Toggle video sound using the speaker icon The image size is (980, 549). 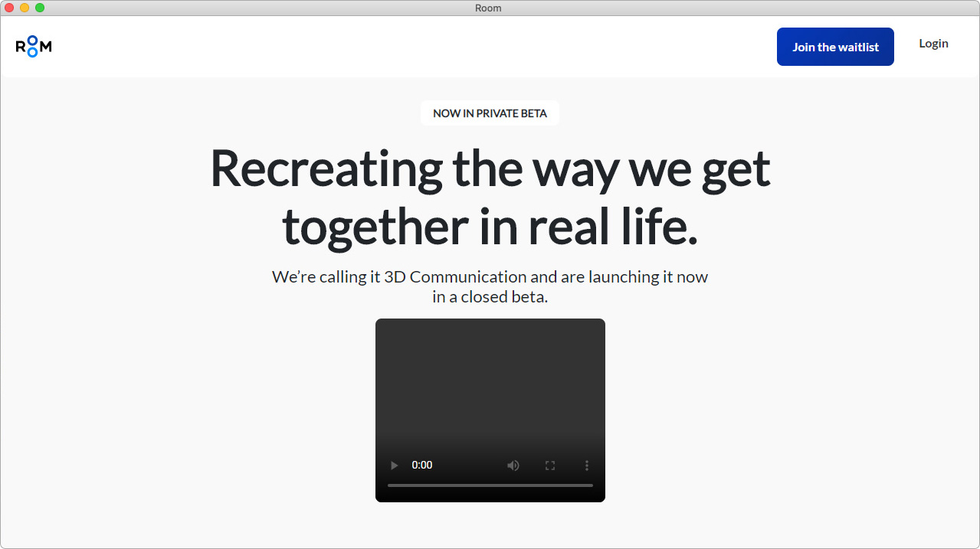(x=513, y=465)
